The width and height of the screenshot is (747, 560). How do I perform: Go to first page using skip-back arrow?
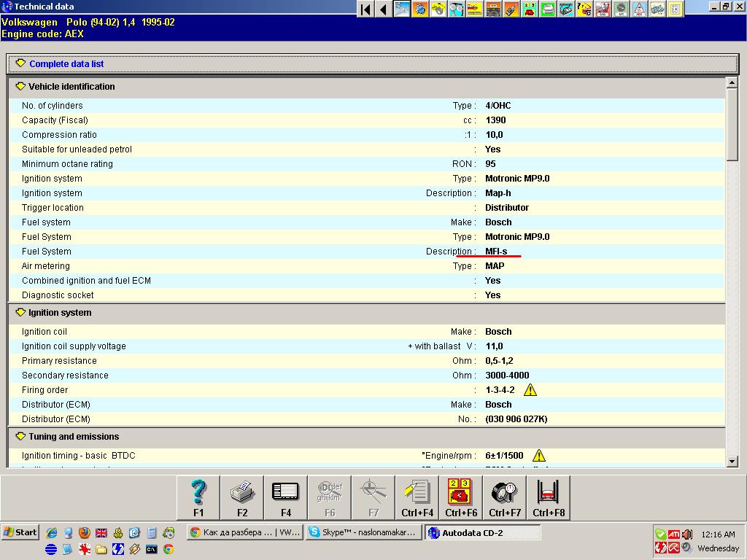pos(365,9)
